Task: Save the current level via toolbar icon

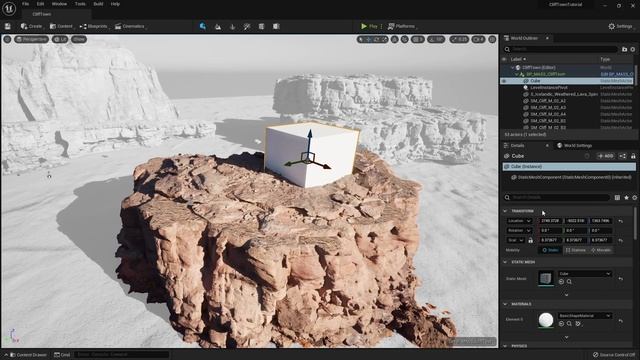Action: click(x=7, y=26)
